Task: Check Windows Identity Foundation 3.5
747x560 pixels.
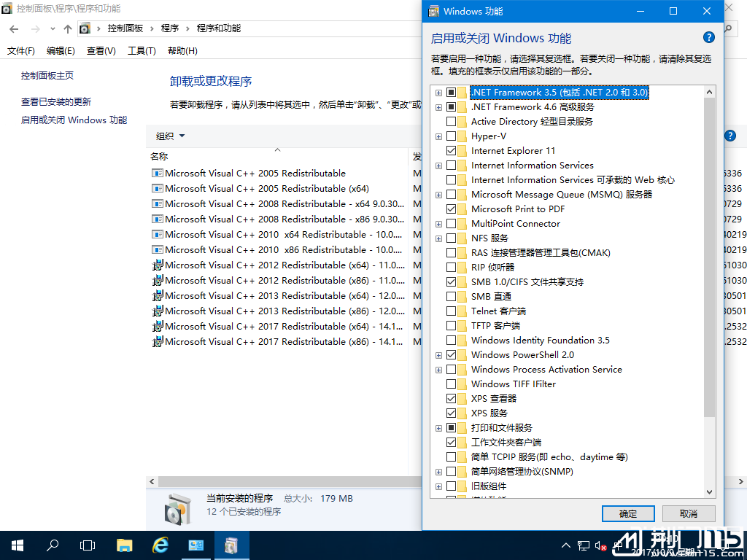Action: tap(451, 340)
